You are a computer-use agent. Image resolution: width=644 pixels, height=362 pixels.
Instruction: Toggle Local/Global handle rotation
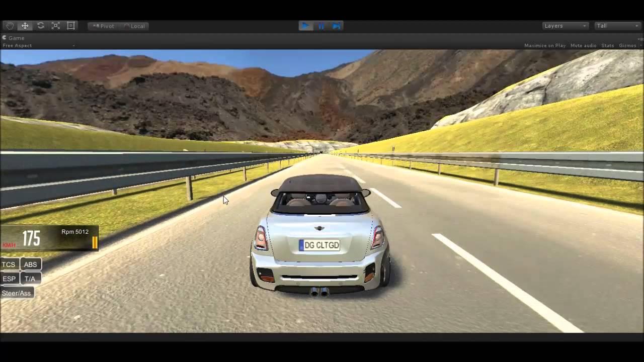[134, 26]
